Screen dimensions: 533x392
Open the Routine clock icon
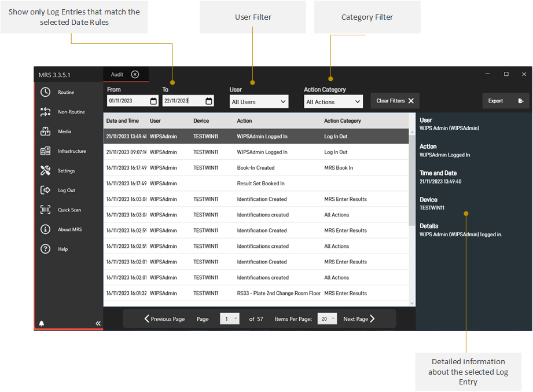[x=46, y=93]
